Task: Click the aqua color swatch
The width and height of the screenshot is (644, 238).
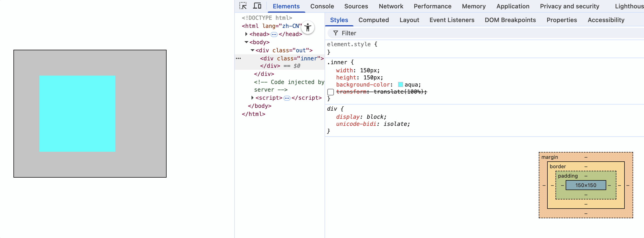Action: pos(400,84)
